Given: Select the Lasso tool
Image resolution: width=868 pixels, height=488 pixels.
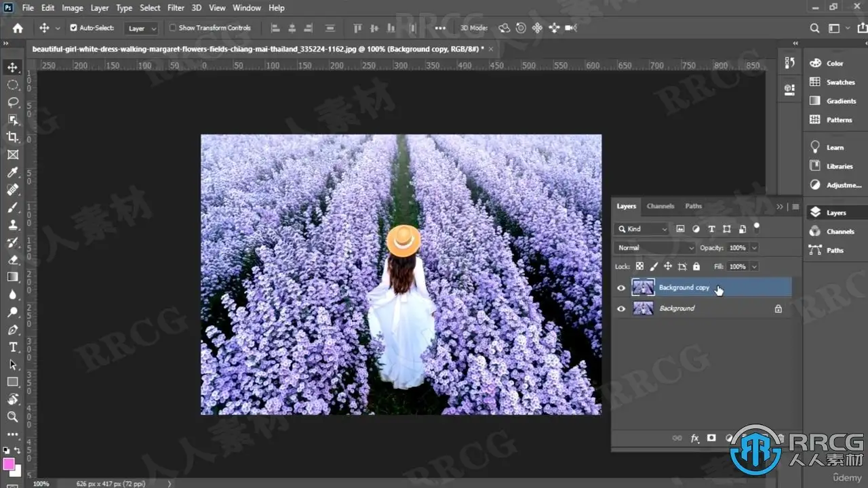Looking at the screenshot, I should point(13,102).
